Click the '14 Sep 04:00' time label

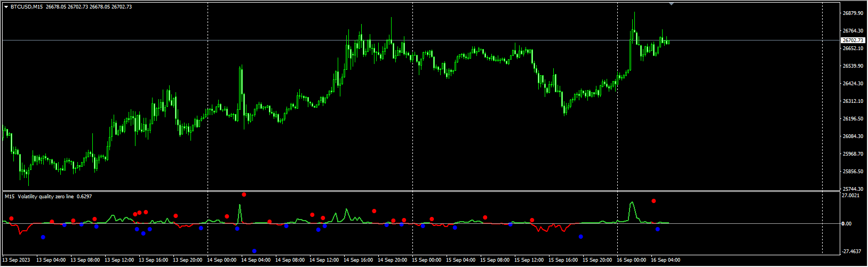pyautogui.click(x=256, y=260)
